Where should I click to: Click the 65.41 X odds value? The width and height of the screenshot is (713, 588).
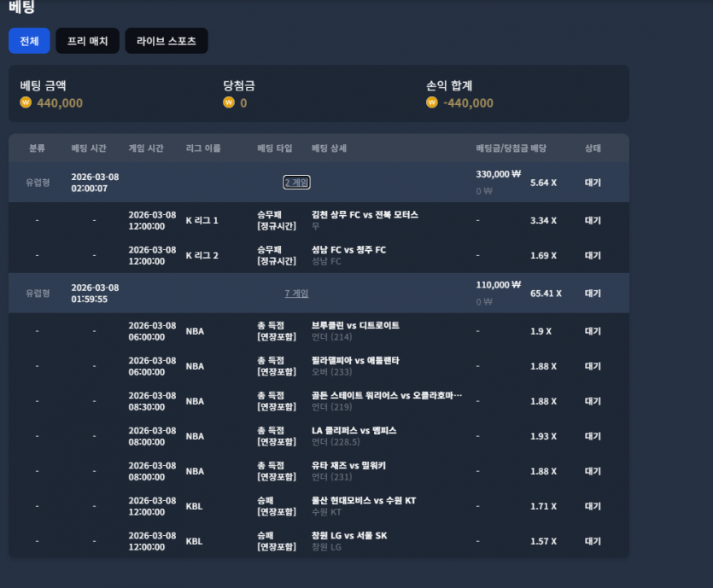click(546, 293)
